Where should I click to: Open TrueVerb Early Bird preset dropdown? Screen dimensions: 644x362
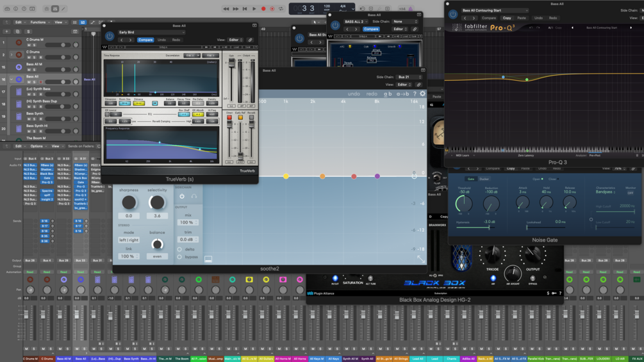[x=151, y=32]
